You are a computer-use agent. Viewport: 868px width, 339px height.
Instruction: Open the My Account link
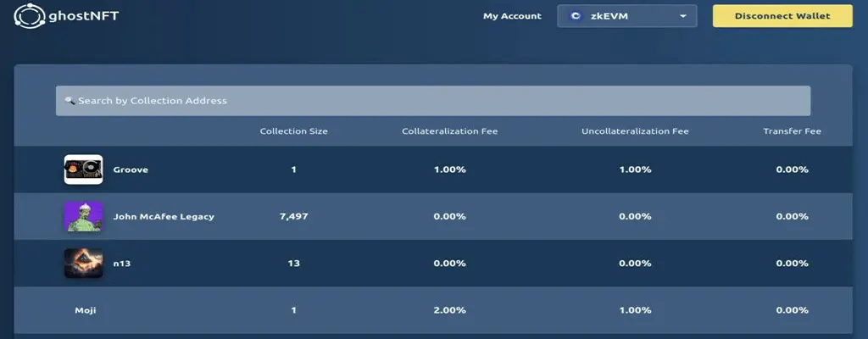(512, 16)
